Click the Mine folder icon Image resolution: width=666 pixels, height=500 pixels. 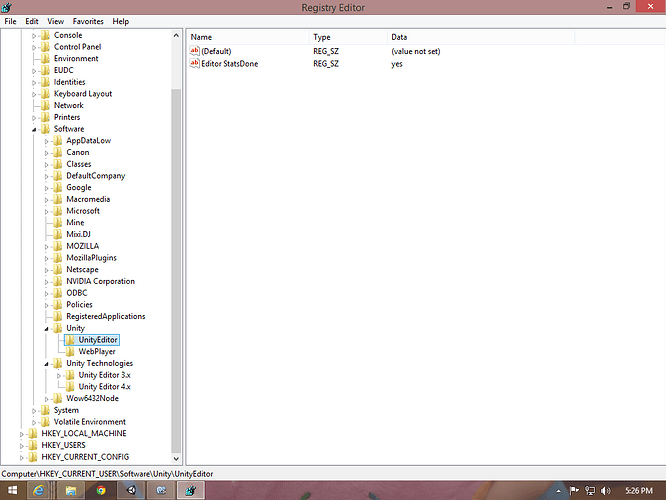click(58, 223)
